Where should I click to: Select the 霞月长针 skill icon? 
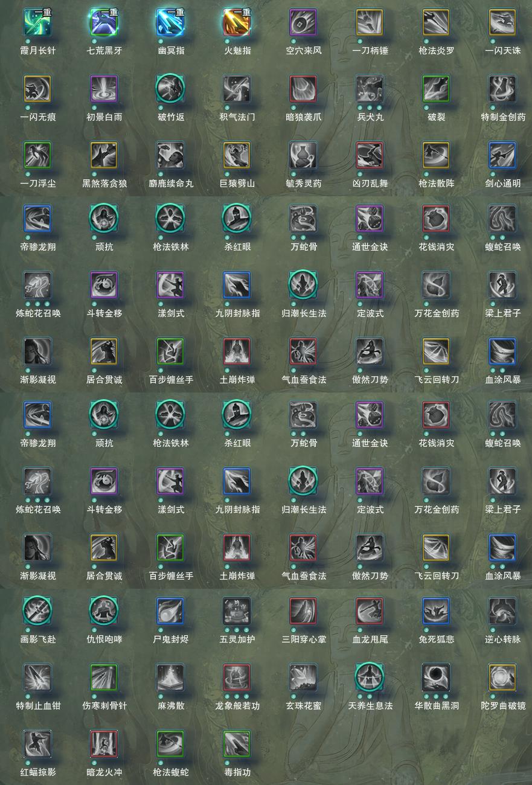pyautogui.click(x=37, y=22)
